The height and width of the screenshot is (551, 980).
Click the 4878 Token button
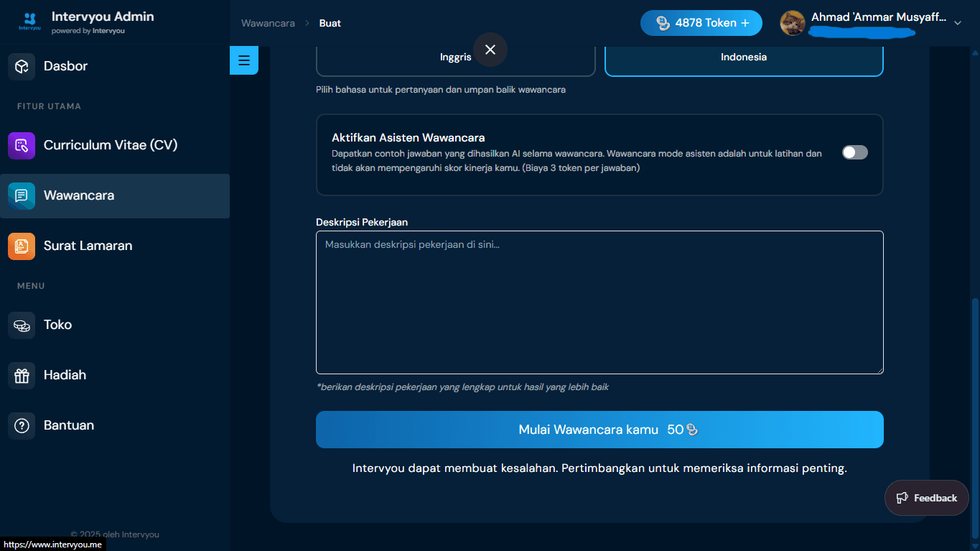(x=701, y=23)
